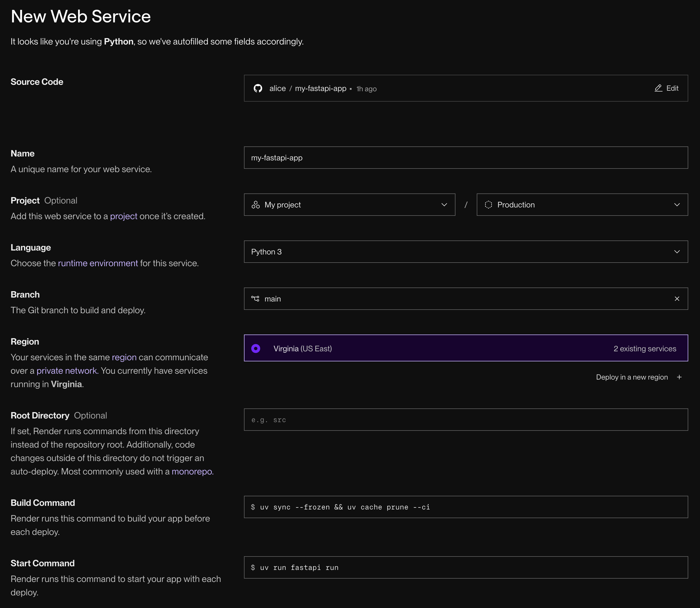Click the Root Directory label
700x608 pixels.
click(x=40, y=416)
